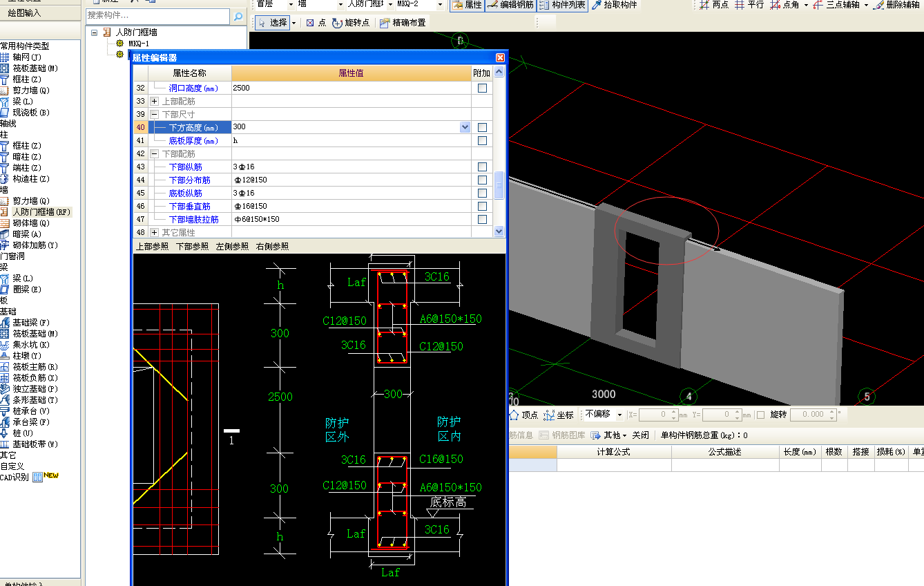This screenshot has height=586, width=924.
Task: Open the 其他 dropdown menu
Action: [609, 435]
